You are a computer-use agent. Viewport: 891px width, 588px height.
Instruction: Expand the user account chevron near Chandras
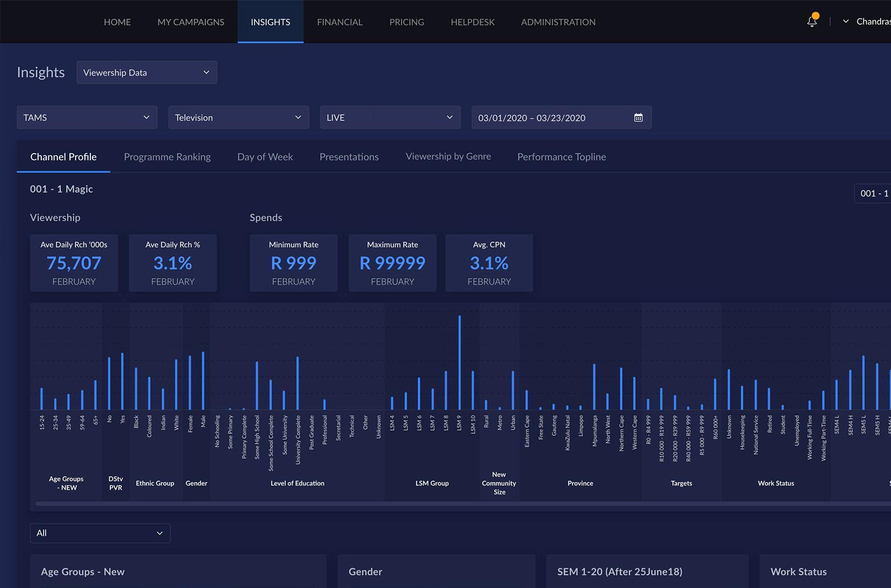pos(845,21)
